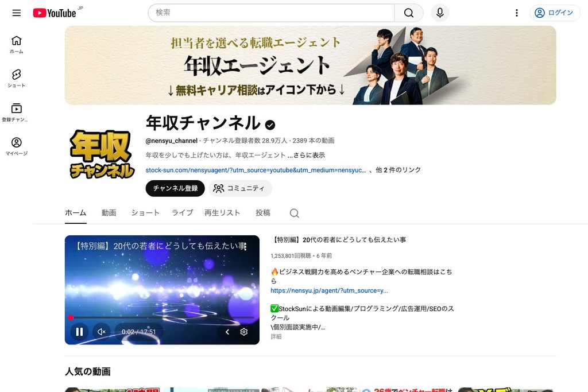Start a voice search with the microphone icon
This screenshot has width=588, height=392.
tap(439, 13)
